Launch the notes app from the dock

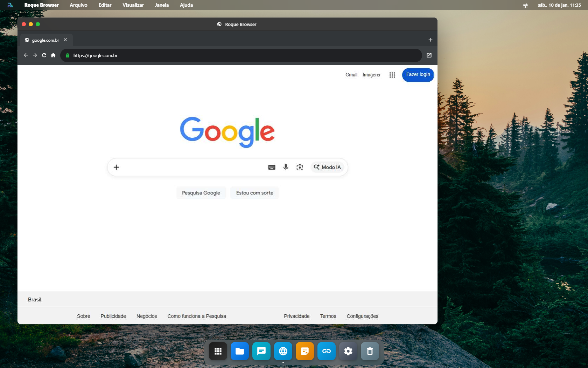[x=304, y=351]
